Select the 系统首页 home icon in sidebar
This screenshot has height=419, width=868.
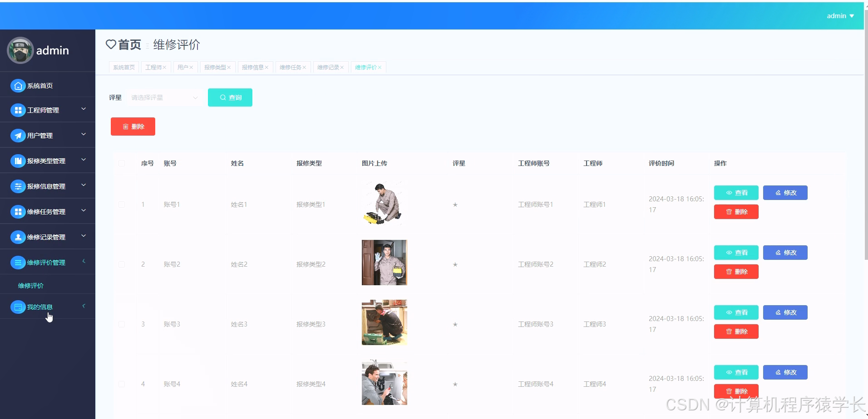(x=18, y=85)
